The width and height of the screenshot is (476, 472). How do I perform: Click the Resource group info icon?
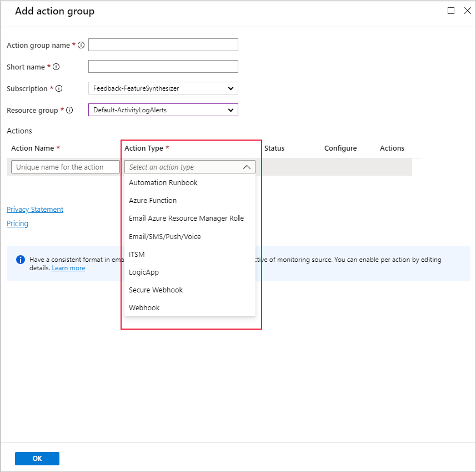tap(69, 110)
